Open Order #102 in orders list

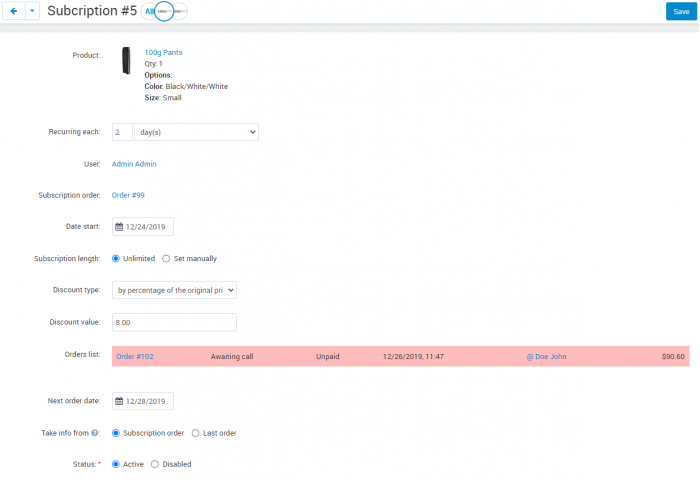135,357
